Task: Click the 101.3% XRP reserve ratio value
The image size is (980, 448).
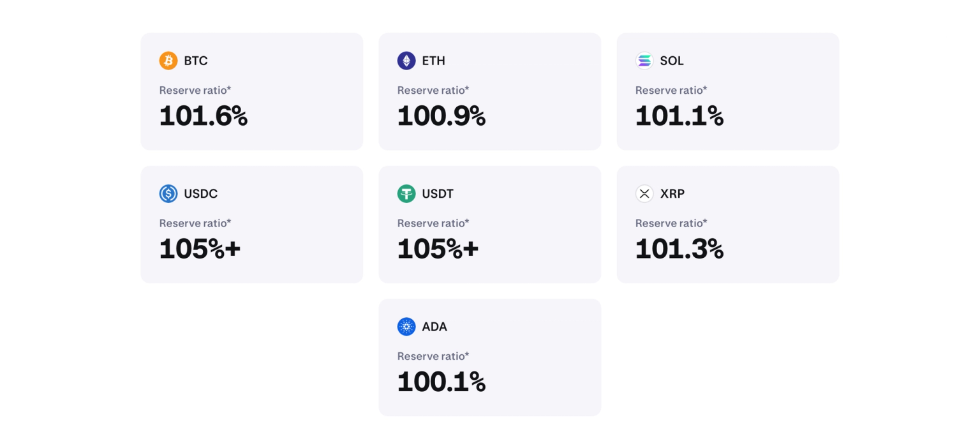Action: [679, 249]
